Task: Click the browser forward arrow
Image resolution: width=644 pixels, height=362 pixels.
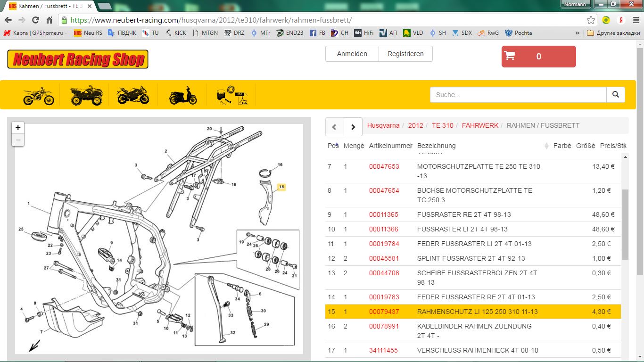Action: click(22, 20)
